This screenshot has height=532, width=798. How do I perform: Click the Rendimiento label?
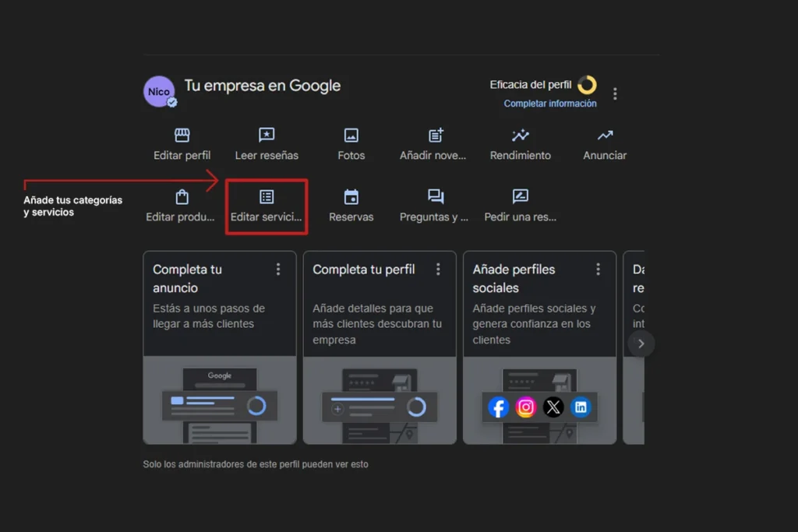[x=520, y=156]
